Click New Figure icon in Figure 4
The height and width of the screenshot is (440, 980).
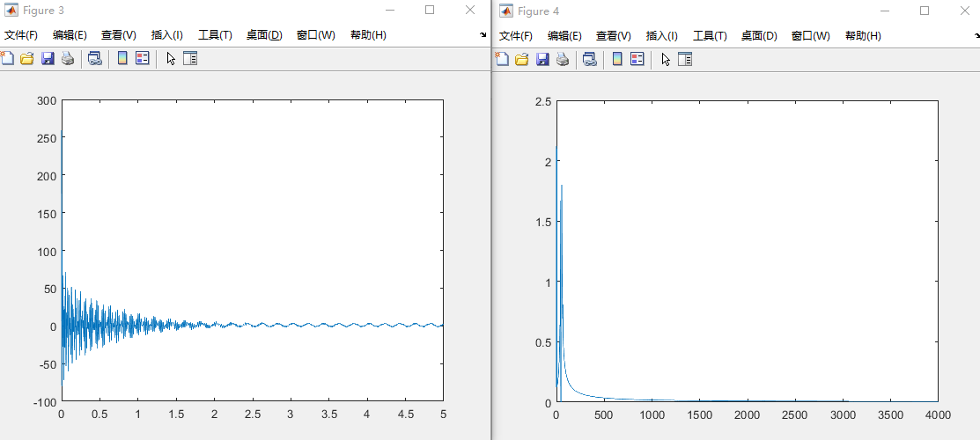501,59
